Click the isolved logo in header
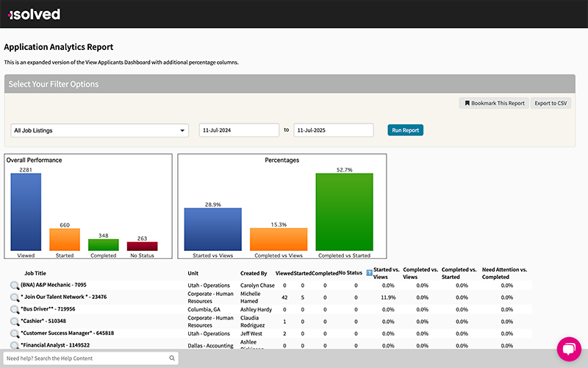 34,14
